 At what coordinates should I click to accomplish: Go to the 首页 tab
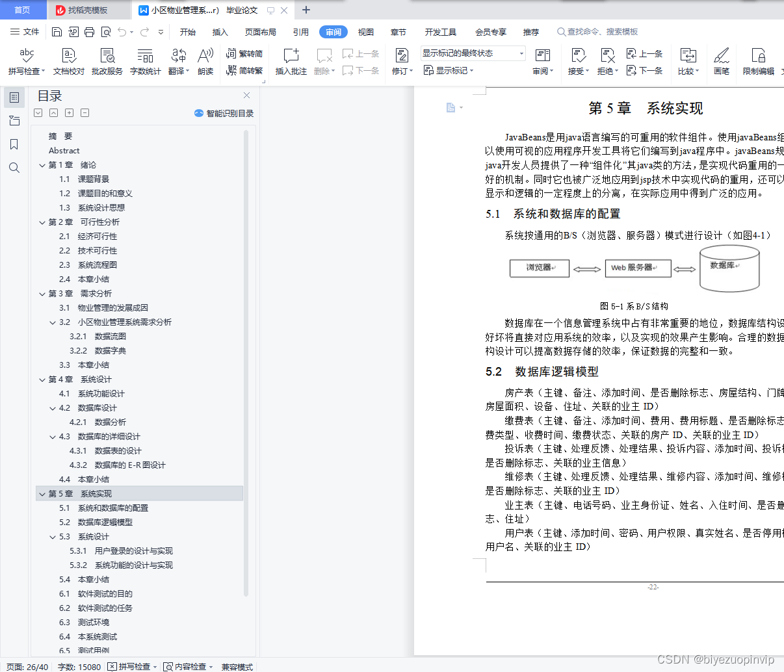22,10
